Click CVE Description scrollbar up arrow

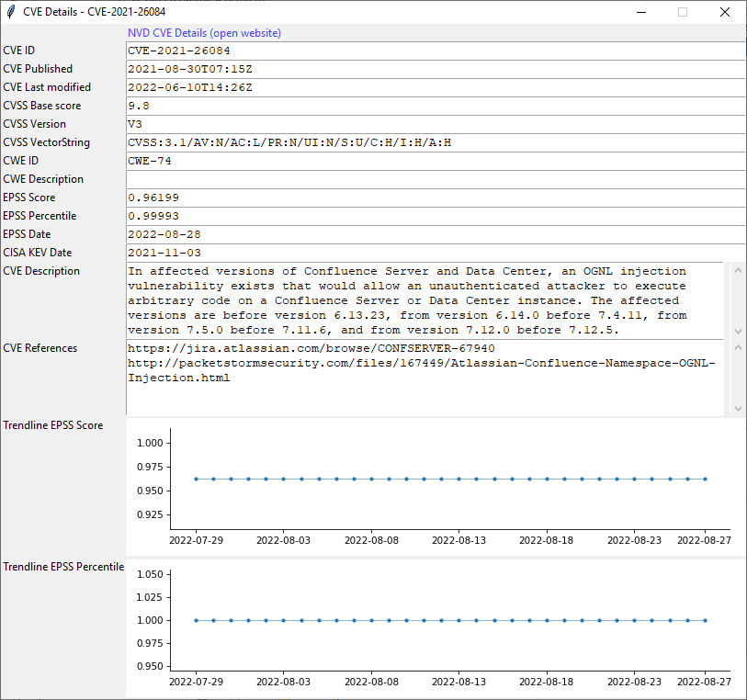(x=738, y=270)
